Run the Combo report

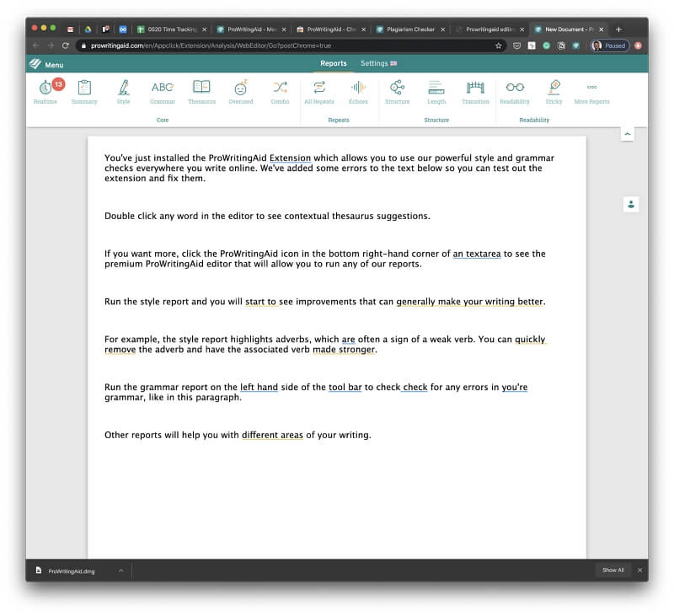tap(280, 92)
